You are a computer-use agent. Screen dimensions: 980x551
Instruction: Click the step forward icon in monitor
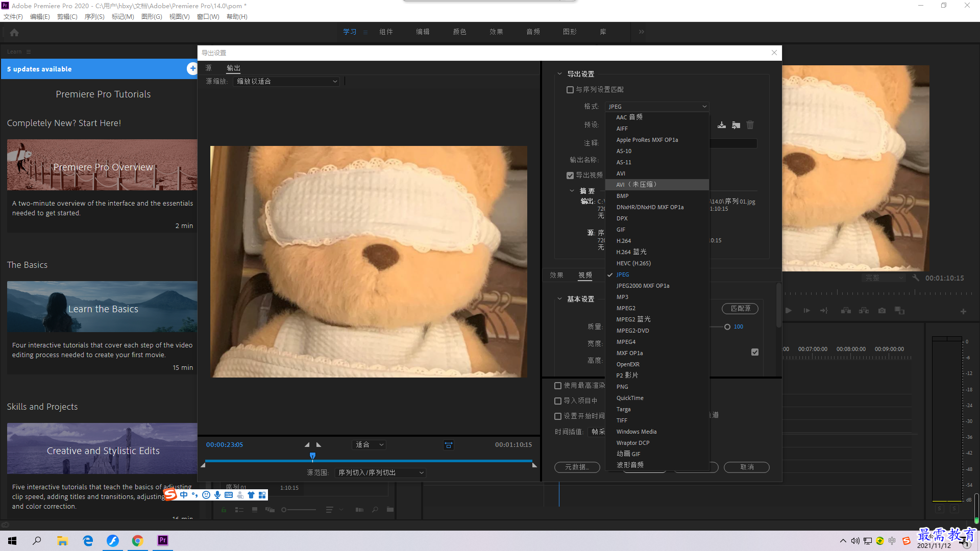[x=806, y=311]
